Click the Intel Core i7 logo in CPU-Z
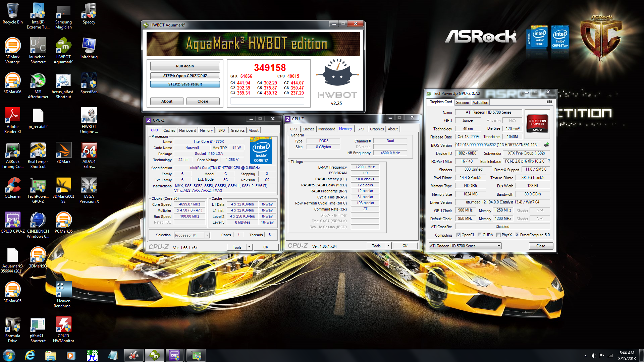The width and height of the screenshot is (644, 362). tap(261, 150)
